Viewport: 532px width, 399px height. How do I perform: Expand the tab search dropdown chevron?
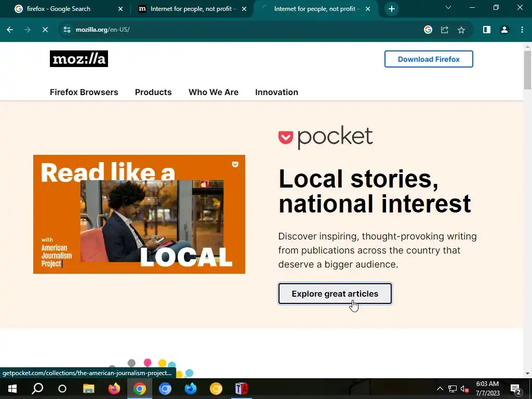pos(448,7)
